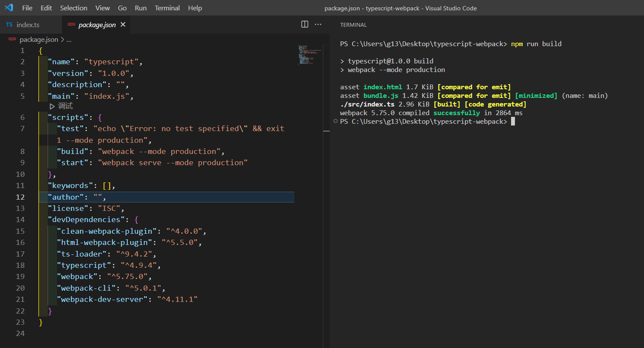Image resolution: width=644 pixels, height=348 pixels.
Task: Click the "devDependencies" key
Action: coord(86,219)
